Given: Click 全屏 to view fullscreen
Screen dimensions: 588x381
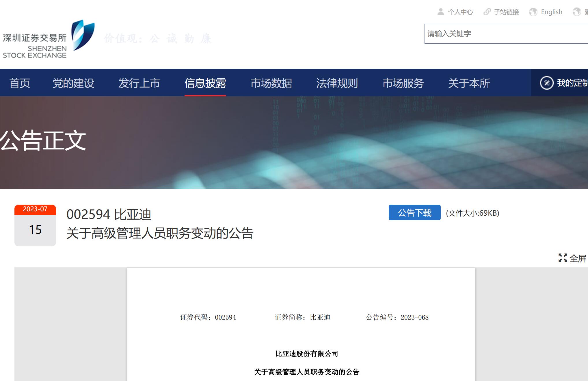Looking at the screenshot, I should [x=578, y=258].
